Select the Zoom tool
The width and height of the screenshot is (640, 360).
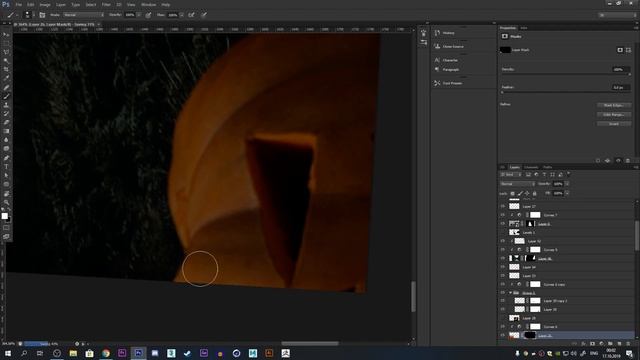[x=6, y=202]
